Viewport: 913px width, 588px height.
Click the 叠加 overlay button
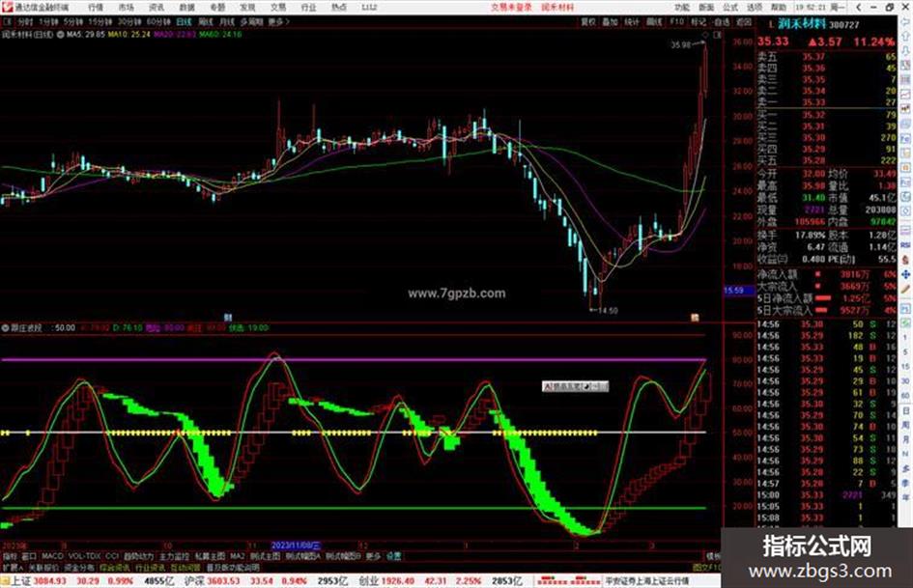[x=610, y=21]
